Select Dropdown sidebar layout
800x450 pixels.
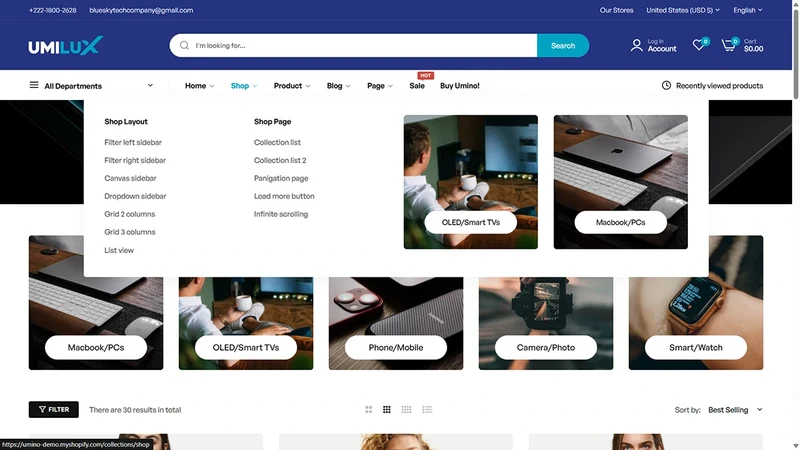pos(135,196)
